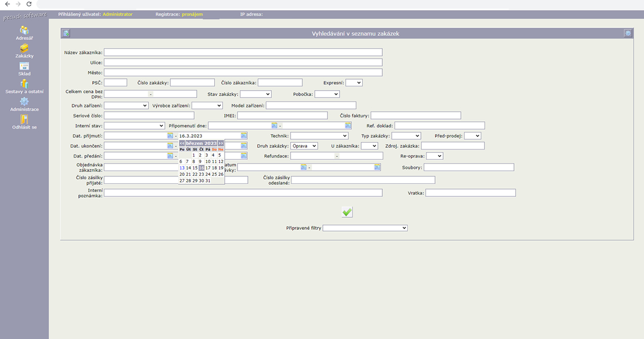
Task: Open the Dat. ukončení start date calendar icon
Action: pos(170,146)
